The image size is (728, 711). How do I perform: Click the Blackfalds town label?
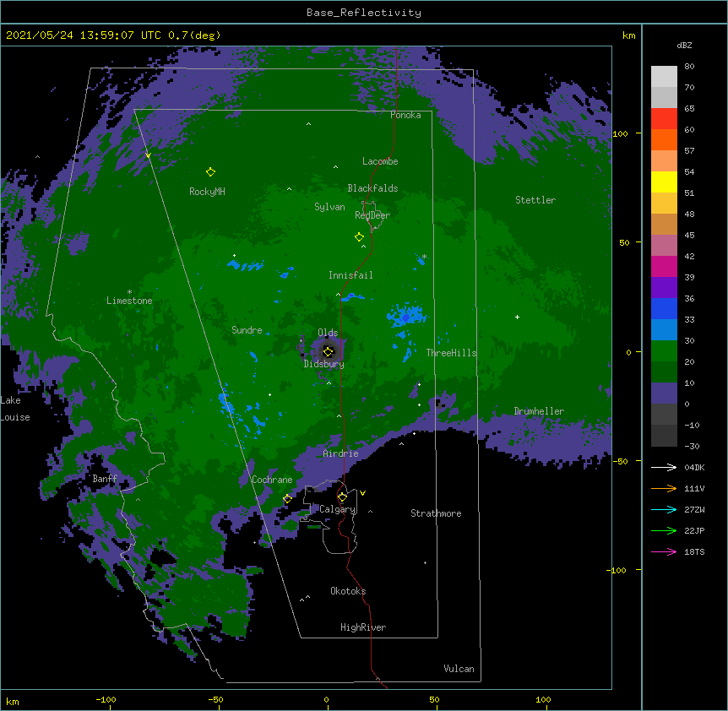(x=372, y=188)
